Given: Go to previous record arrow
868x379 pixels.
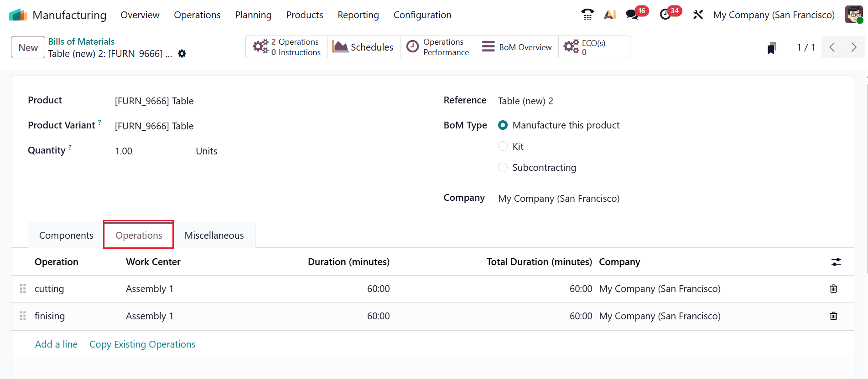Looking at the screenshot, I should pyautogui.click(x=832, y=47).
